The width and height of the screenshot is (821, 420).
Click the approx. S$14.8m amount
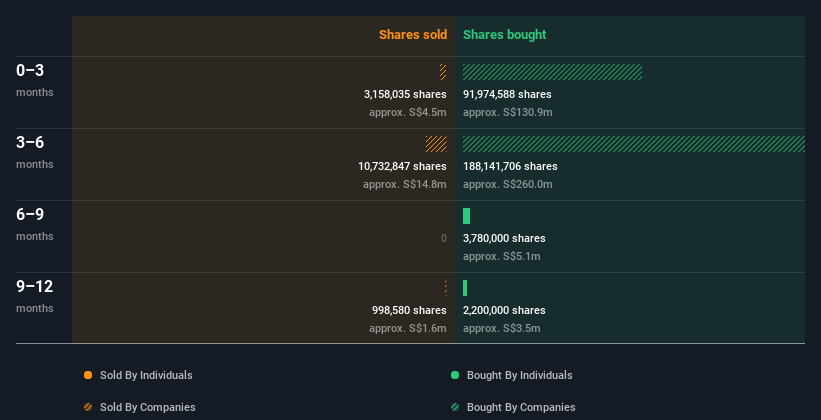coord(405,184)
